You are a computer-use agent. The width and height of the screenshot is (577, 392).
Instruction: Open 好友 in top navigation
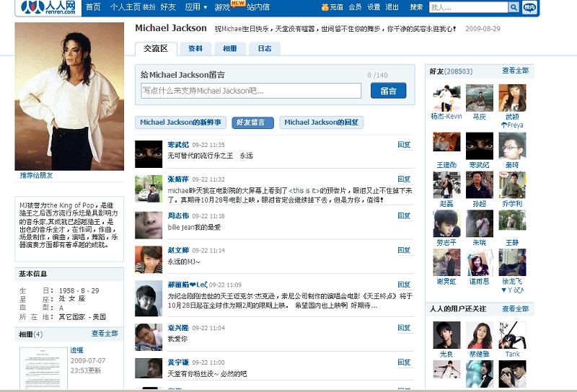(x=168, y=7)
